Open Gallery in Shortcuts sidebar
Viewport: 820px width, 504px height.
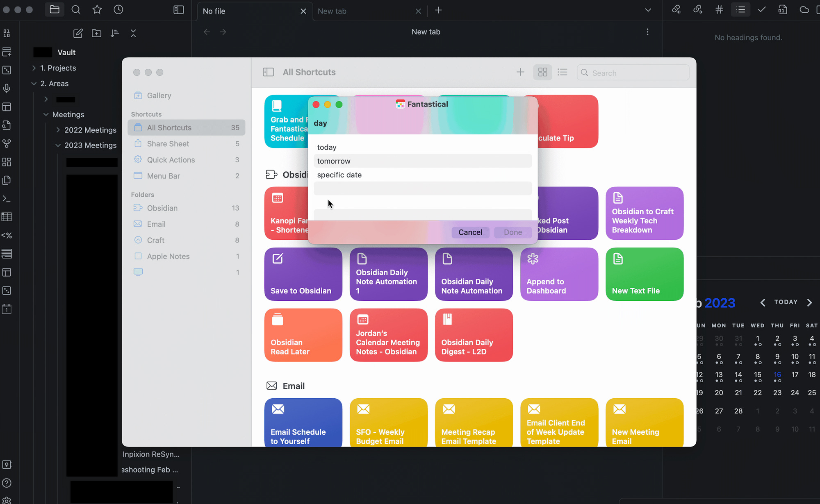click(x=187, y=95)
